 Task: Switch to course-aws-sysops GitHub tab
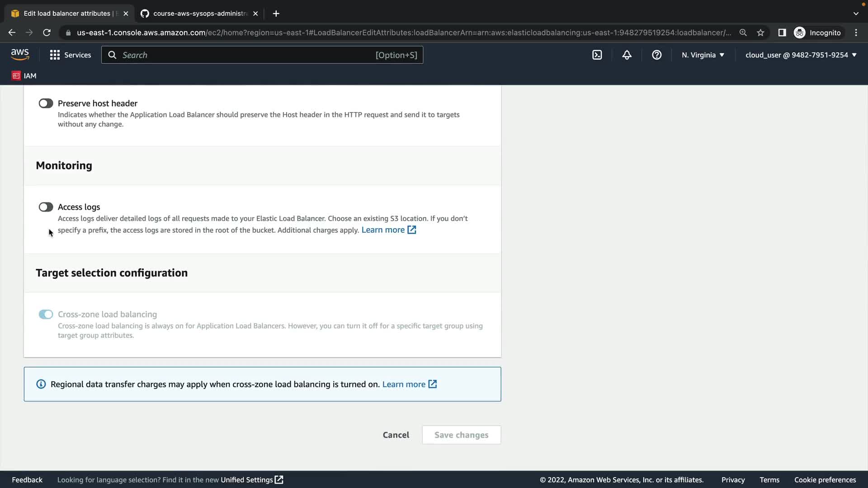[199, 14]
